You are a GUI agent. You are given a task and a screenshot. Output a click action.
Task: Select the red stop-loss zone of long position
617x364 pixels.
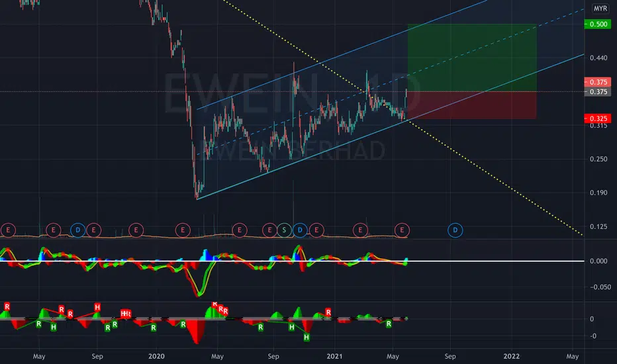point(472,105)
